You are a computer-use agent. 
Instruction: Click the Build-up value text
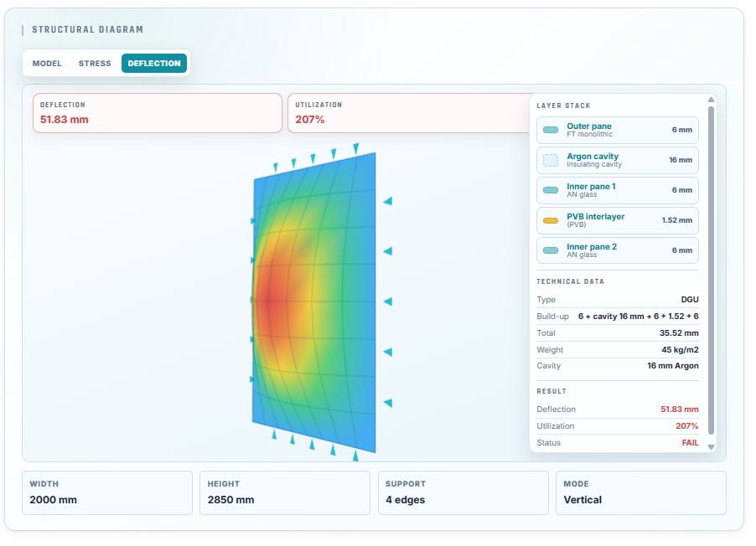tap(639, 317)
